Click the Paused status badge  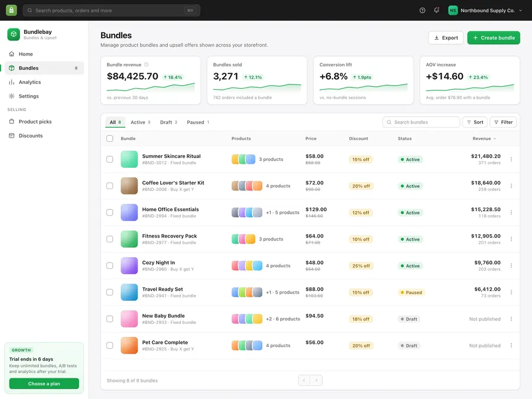[411, 293]
